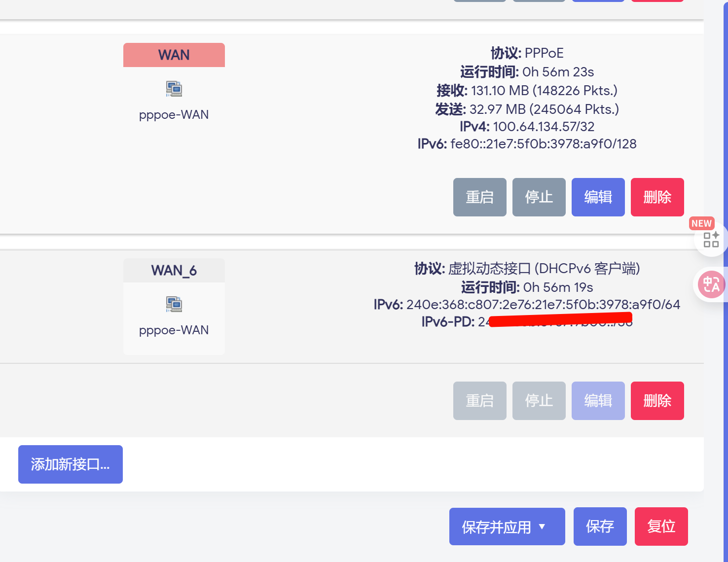
Task: Click the 保存并应用 button label
Action: click(x=496, y=527)
